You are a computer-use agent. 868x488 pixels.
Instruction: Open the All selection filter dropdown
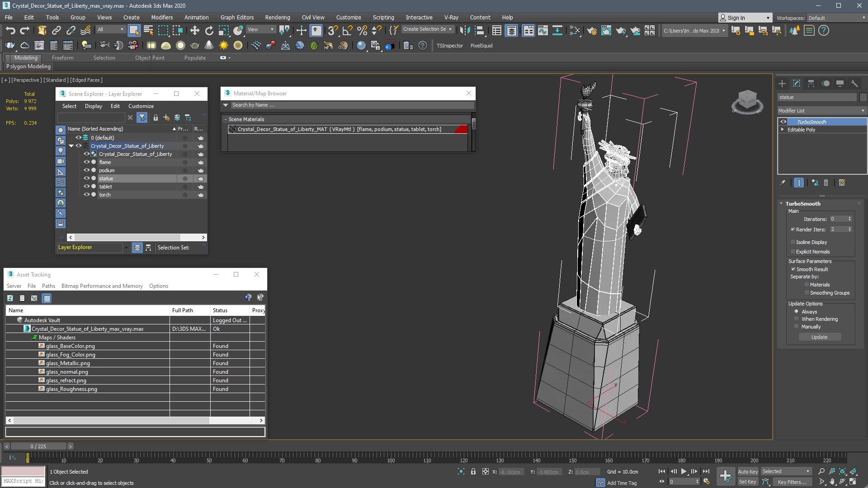pyautogui.click(x=111, y=29)
